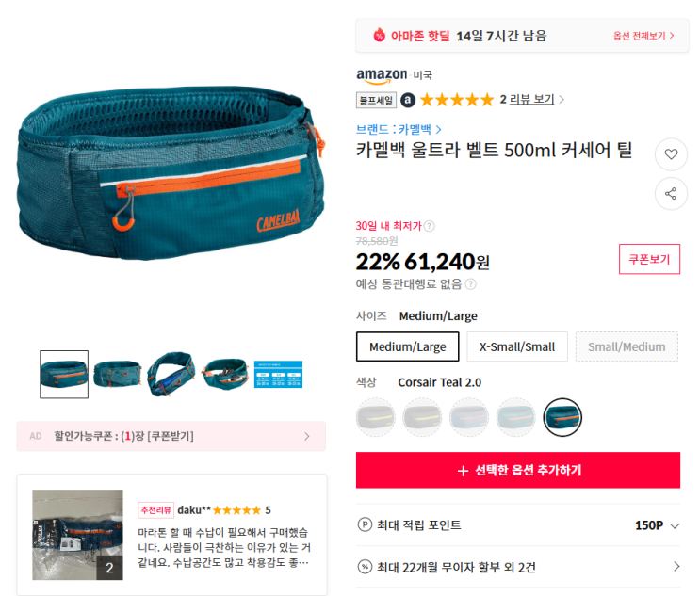Viewport: 700px width, 596px height.
Task: Click the points P icon
Action: click(365, 524)
